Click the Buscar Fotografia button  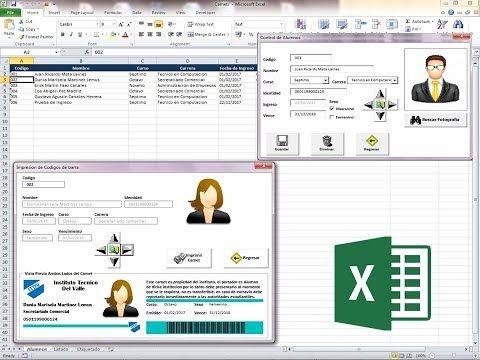coord(435,120)
